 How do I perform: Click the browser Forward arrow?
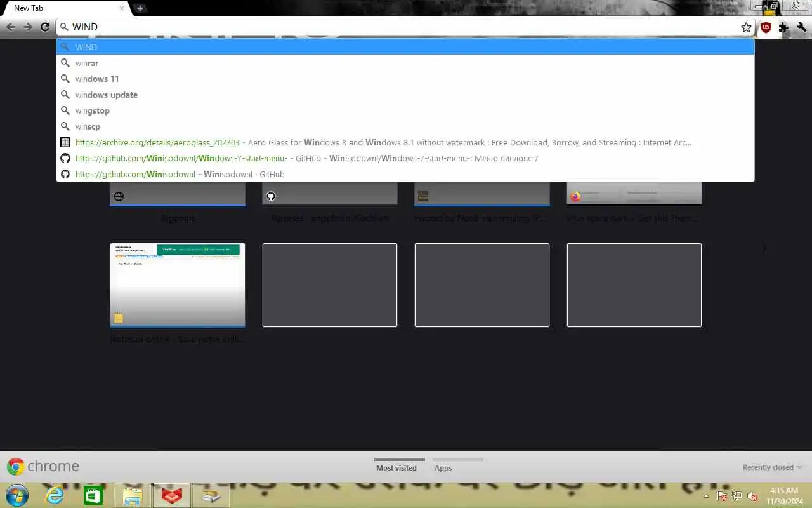pyautogui.click(x=27, y=27)
